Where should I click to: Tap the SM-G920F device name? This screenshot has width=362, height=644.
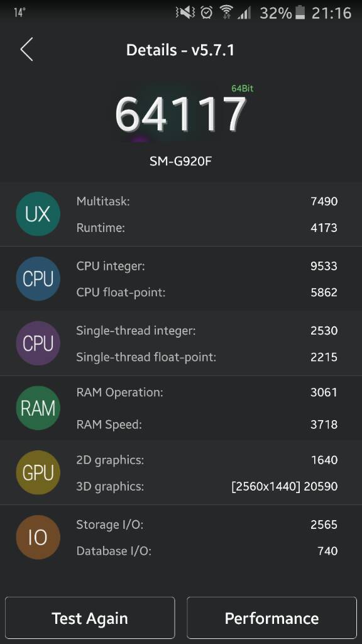[180, 160]
